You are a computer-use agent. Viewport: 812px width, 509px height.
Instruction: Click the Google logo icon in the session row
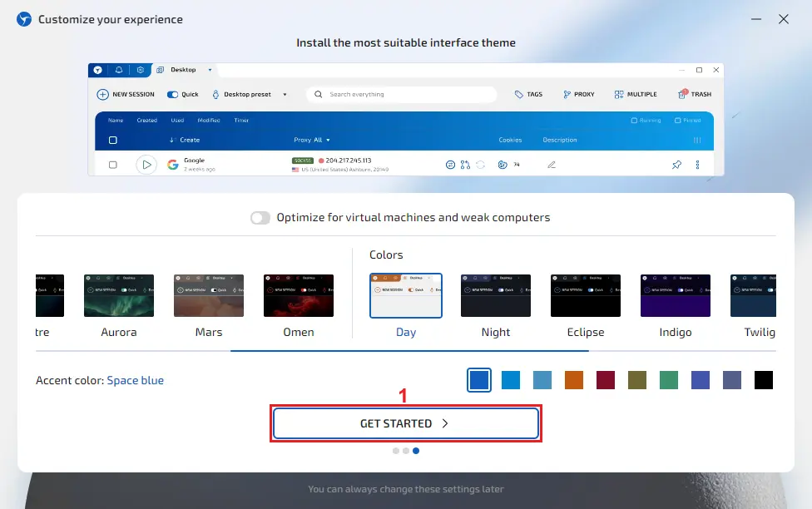[173, 165]
